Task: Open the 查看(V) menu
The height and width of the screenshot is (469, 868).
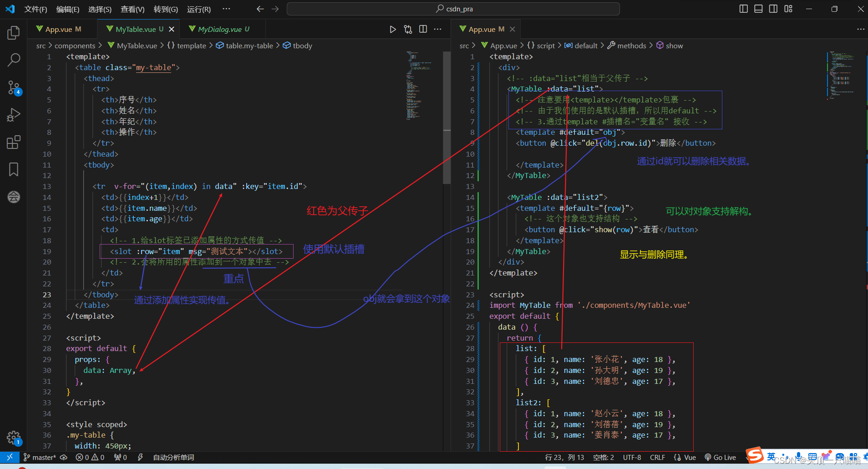Action: click(132, 9)
